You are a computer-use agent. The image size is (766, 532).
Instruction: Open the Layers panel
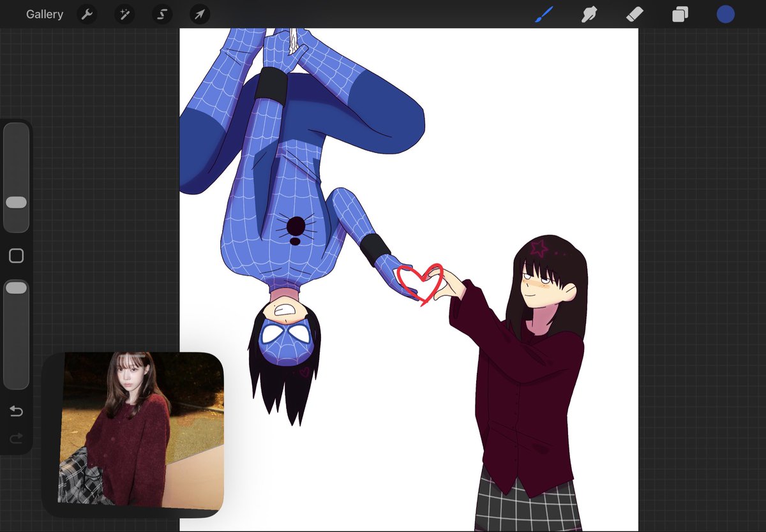pos(680,14)
